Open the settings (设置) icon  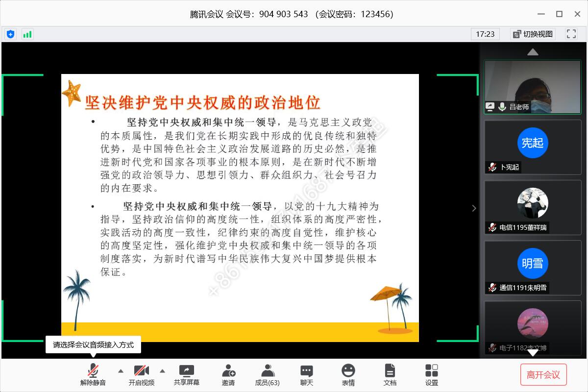click(432, 375)
